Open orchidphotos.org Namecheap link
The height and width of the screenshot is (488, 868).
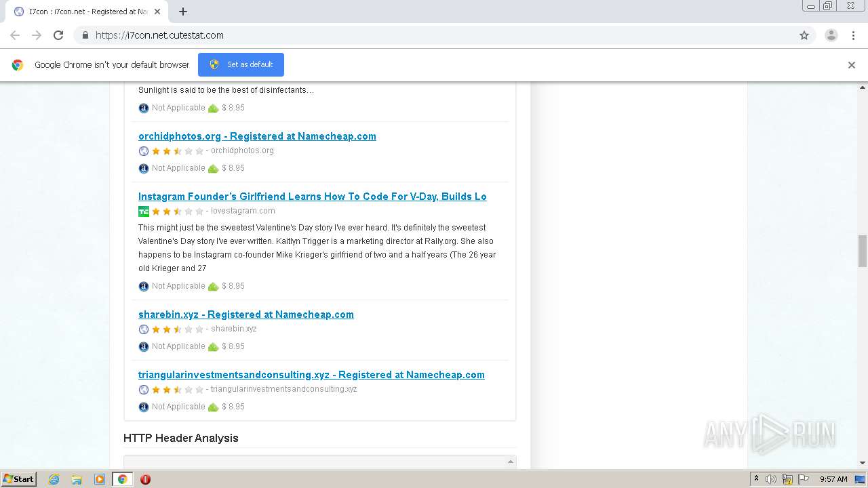pyautogui.click(x=257, y=136)
